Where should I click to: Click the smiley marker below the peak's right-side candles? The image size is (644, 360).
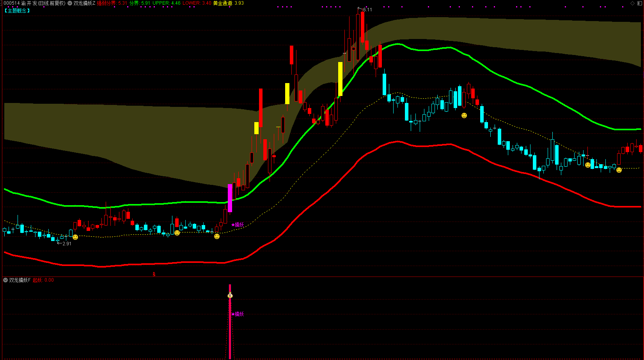point(464,115)
